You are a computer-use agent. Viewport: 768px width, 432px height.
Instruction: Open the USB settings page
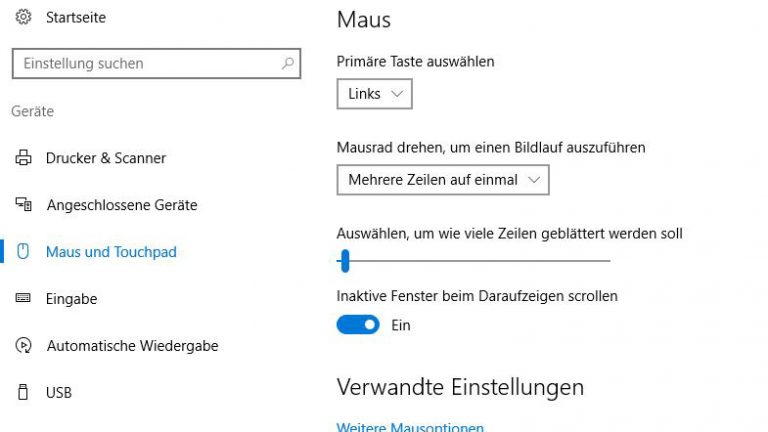coord(59,392)
